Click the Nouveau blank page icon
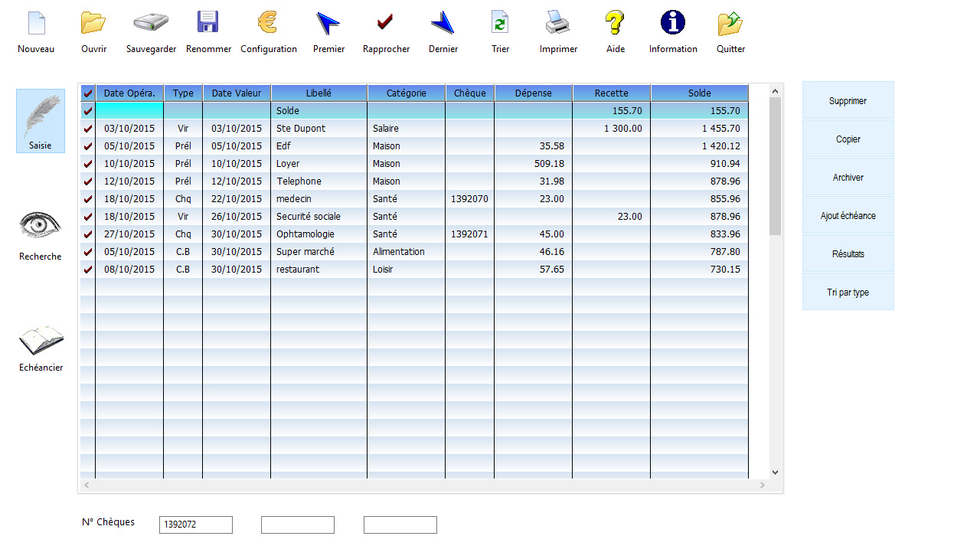The height and width of the screenshot is (559, 980). [36, 23]
